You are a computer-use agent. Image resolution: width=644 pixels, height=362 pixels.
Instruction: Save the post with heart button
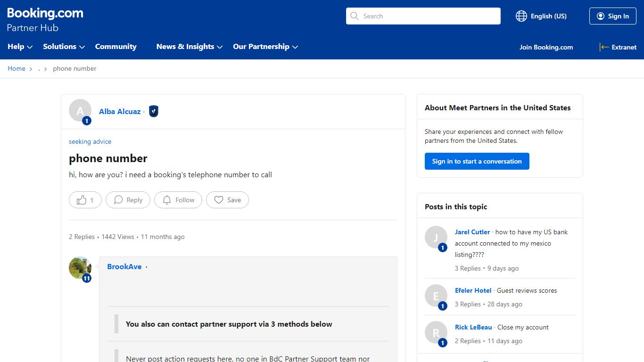point(227,200)
